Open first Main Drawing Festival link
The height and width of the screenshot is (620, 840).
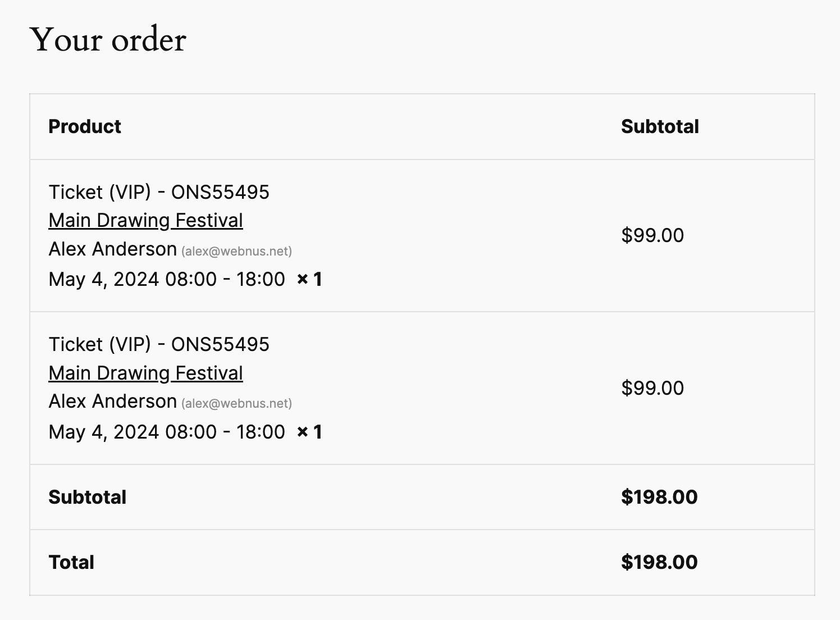pyautogui.click(x=145, y=220)
